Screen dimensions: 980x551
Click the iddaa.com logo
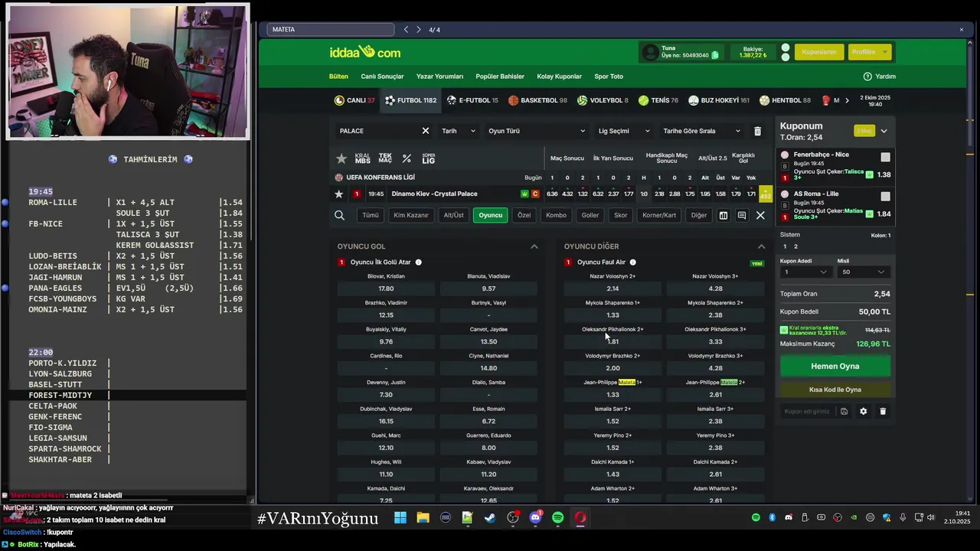pyautogui.click(x=365, y=52)
